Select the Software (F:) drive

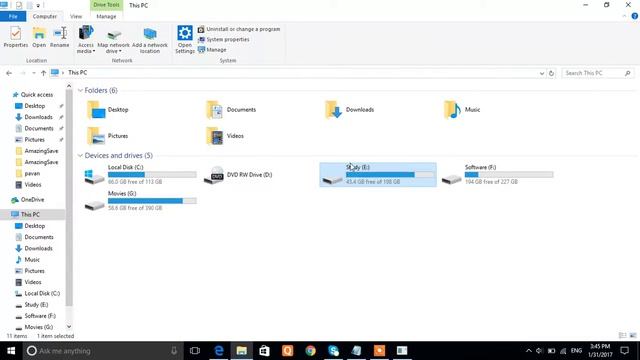(498, 175)
